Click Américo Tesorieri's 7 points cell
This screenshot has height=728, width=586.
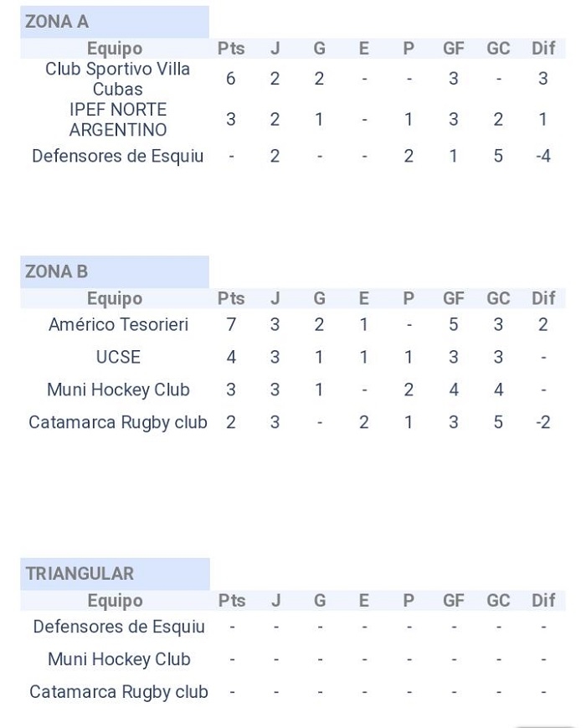[231, 324]
